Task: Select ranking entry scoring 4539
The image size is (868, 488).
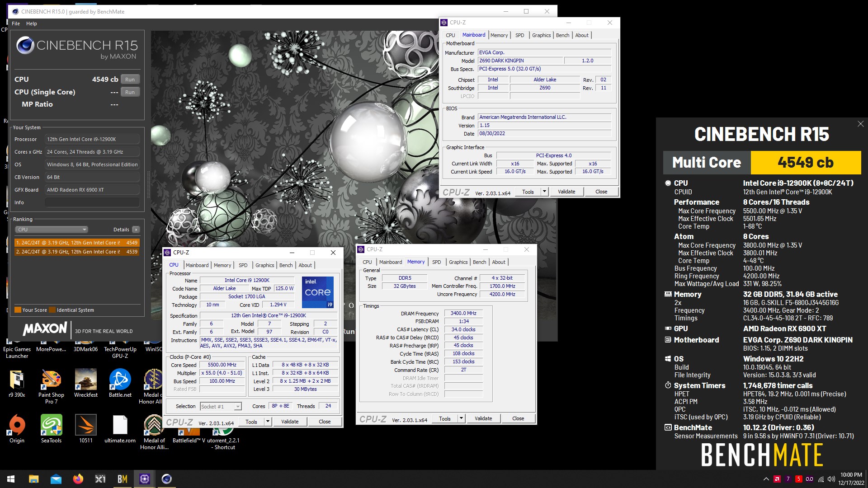Action: pos(77,252)
